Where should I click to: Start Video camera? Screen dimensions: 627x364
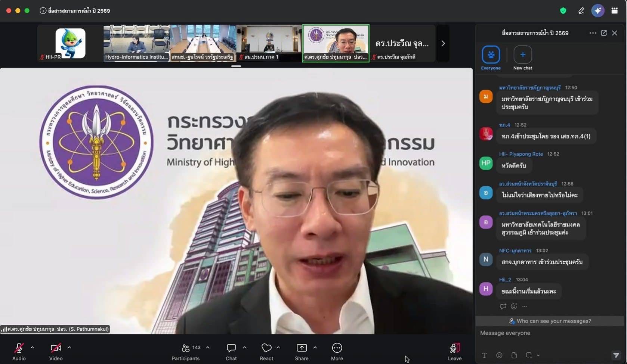pyautogui.click(x=56, y=352)
